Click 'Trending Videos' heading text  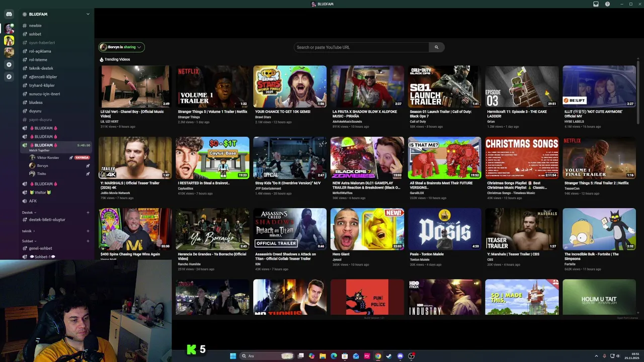pos(117,59)
